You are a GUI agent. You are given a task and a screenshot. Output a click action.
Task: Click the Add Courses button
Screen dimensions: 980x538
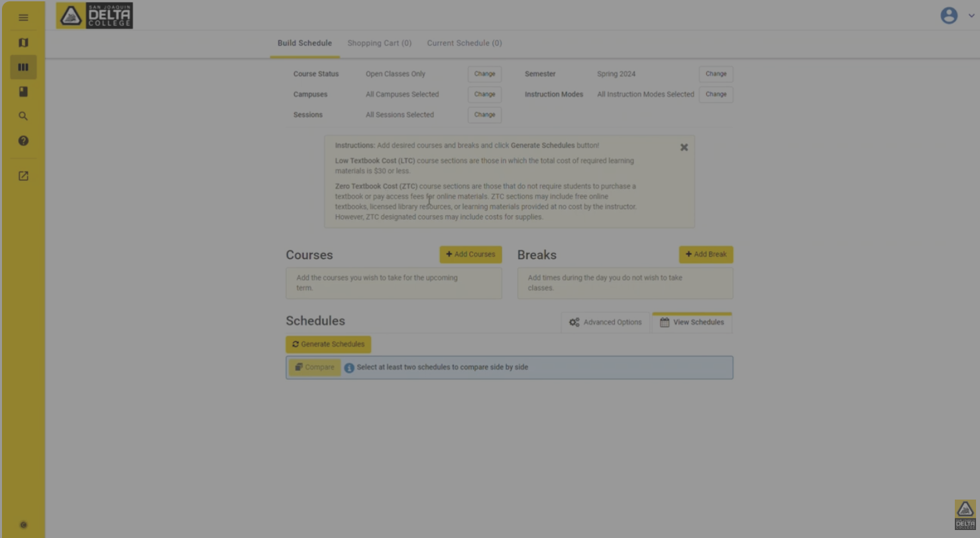(x=470, y=254)
